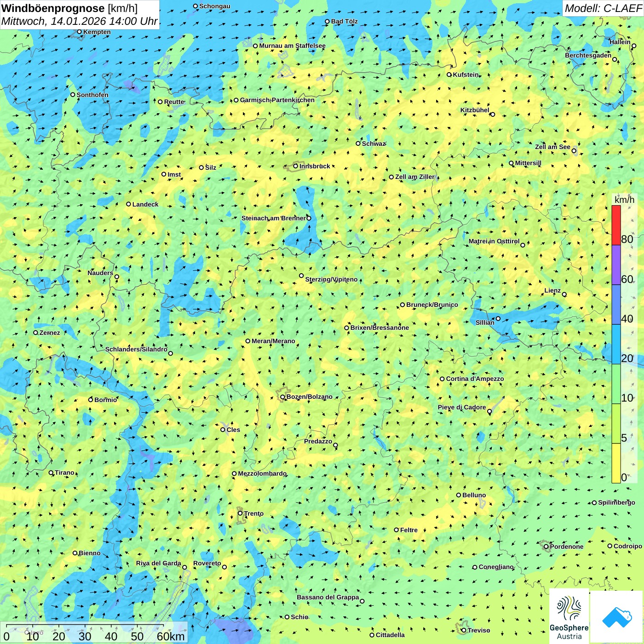Click the Riva del Garda label
The height and width of the screenshot is (644, 644).
click(x=158, y=563)
